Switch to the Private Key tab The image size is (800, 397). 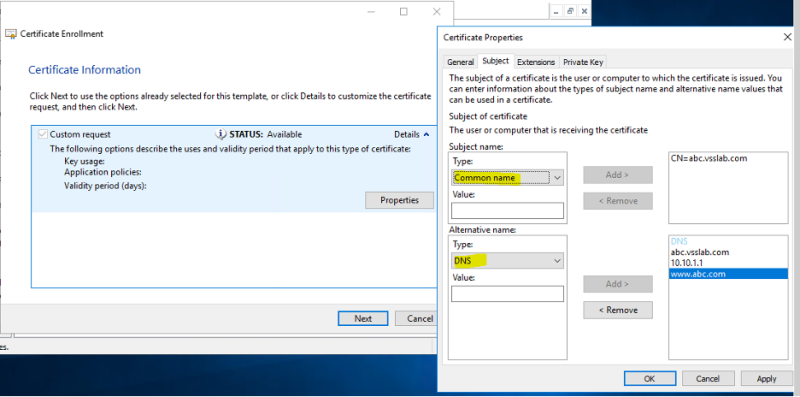583,62
